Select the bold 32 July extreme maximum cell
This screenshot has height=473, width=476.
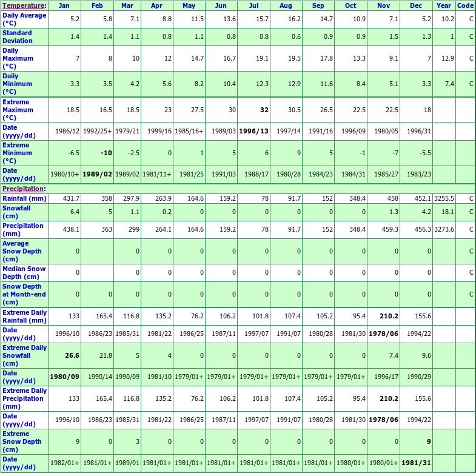(264, 110)
